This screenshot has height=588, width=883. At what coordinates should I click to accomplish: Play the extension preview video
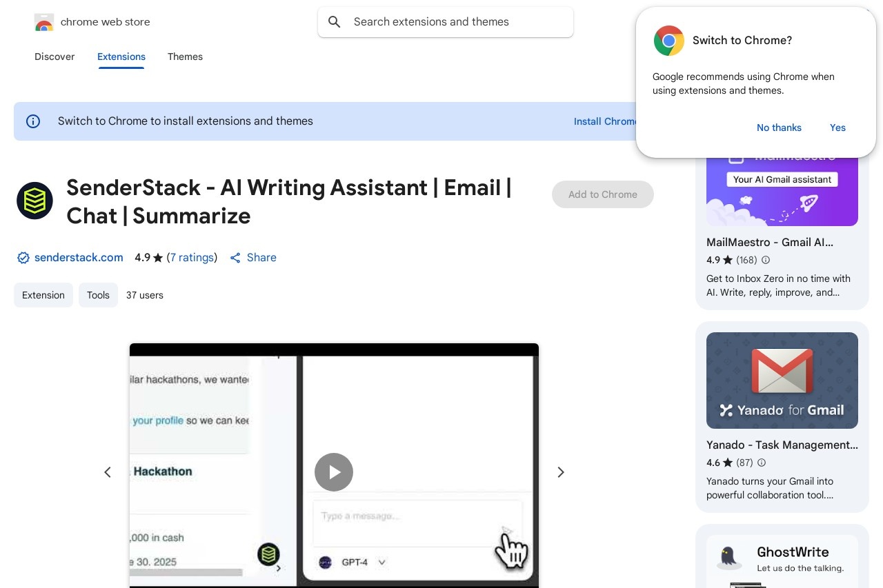(334, 472)
